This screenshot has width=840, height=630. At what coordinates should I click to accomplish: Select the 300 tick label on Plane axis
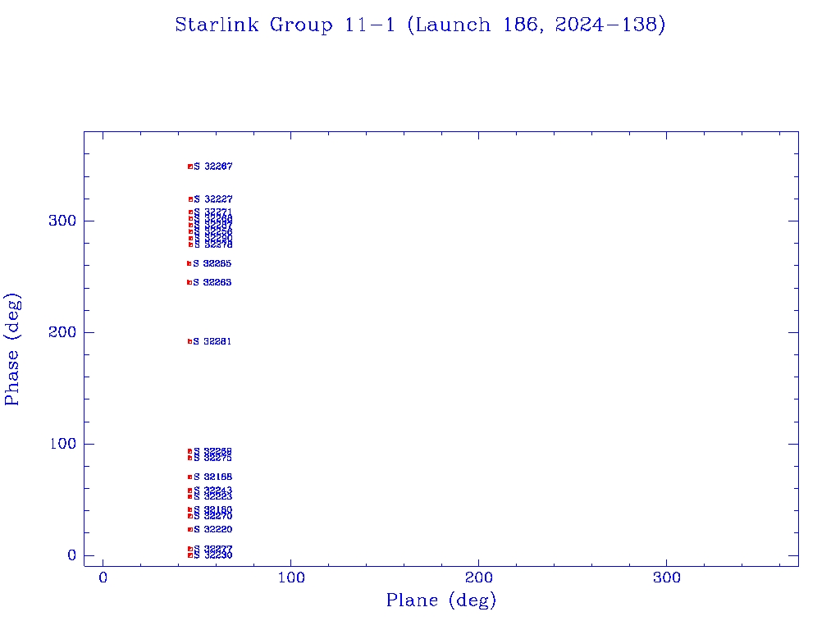666,578
